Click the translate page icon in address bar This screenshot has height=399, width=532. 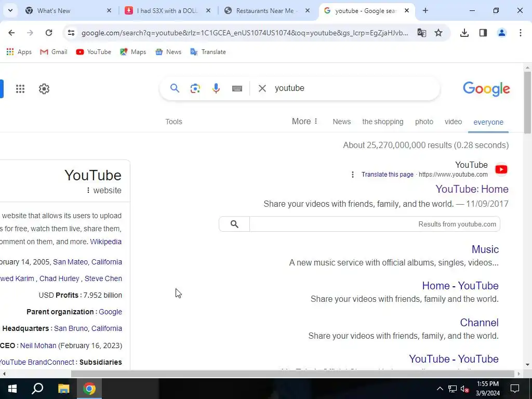tap(422, 33)
